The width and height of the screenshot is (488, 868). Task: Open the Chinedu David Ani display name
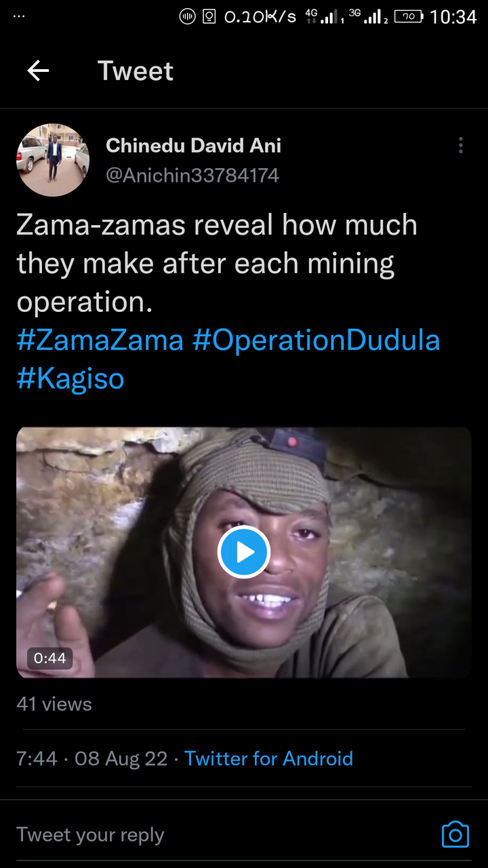click(x=193, y=145)
